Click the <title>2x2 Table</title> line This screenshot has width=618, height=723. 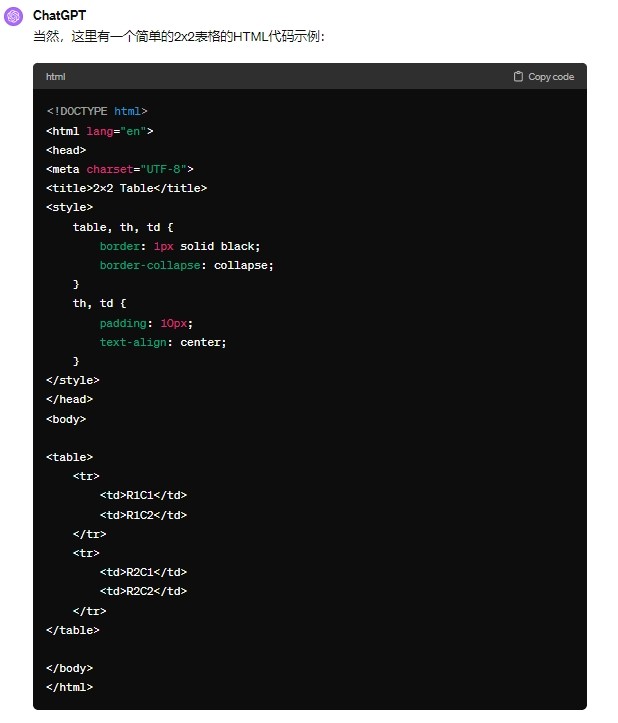coord(126,188)
